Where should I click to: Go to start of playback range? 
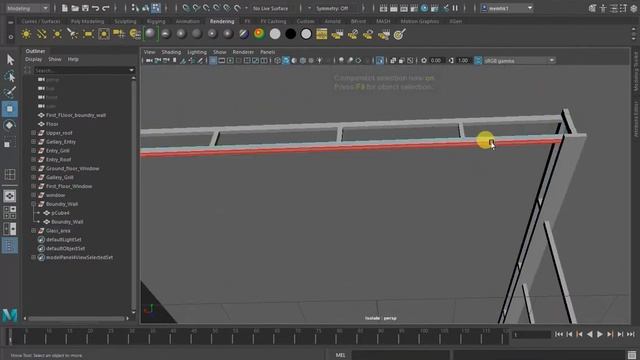coord(558,334)
